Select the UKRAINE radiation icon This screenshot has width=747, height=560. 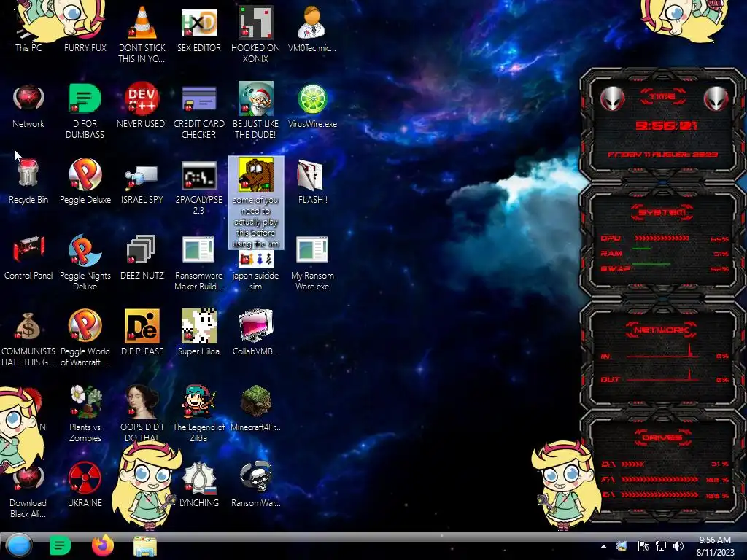tap(85, 477)
